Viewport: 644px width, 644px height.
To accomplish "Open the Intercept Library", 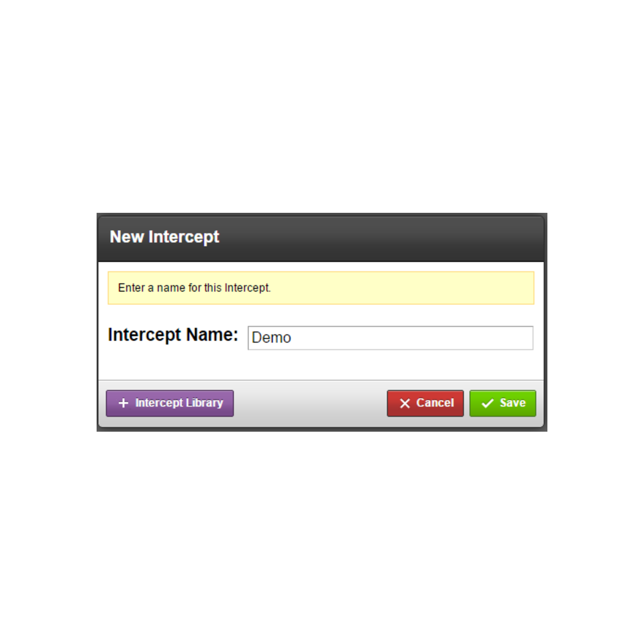I will 170,403.
